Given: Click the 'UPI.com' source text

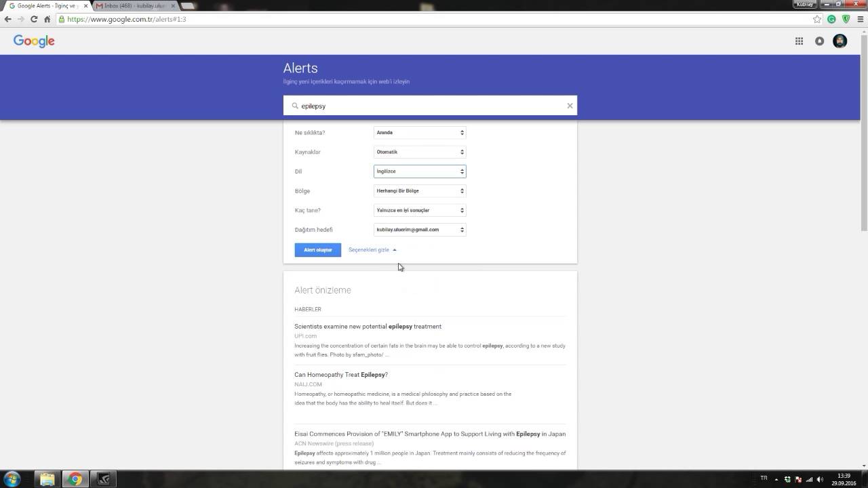Looking at the screenshot, I should tap(305, 336).
